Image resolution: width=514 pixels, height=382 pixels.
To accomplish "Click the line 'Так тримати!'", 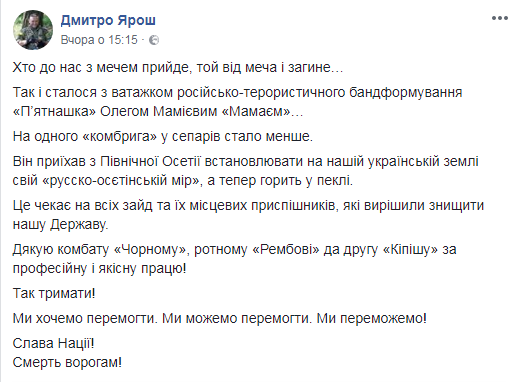I will click(54, 293).
